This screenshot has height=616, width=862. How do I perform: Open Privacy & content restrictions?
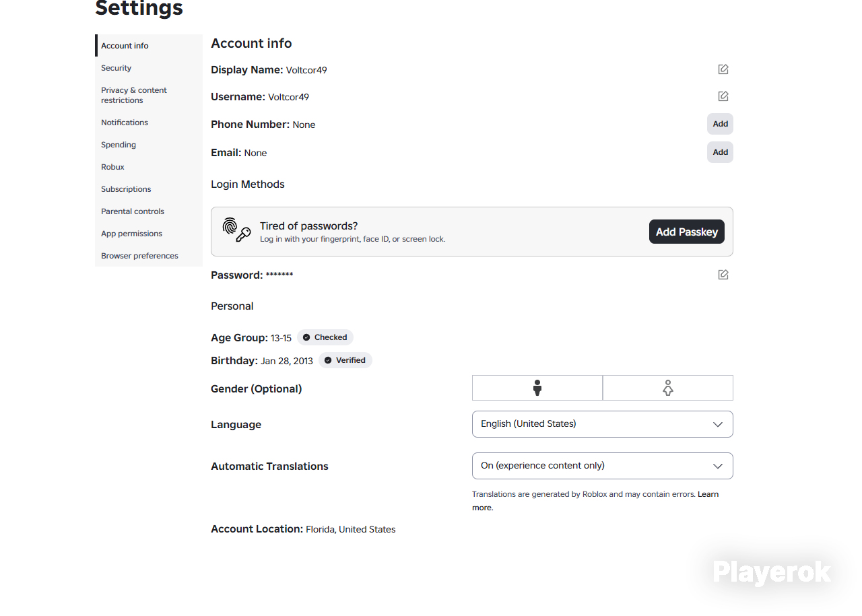click(149, 95)
